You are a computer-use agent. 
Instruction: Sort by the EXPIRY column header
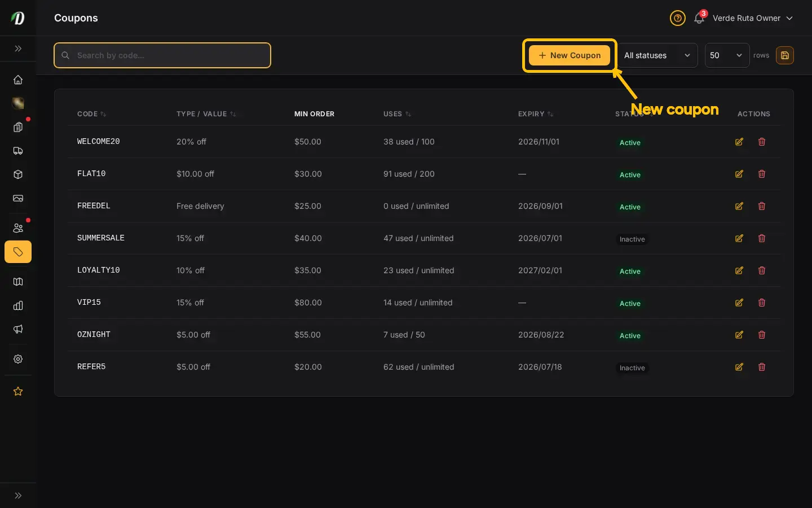[536, 114]
